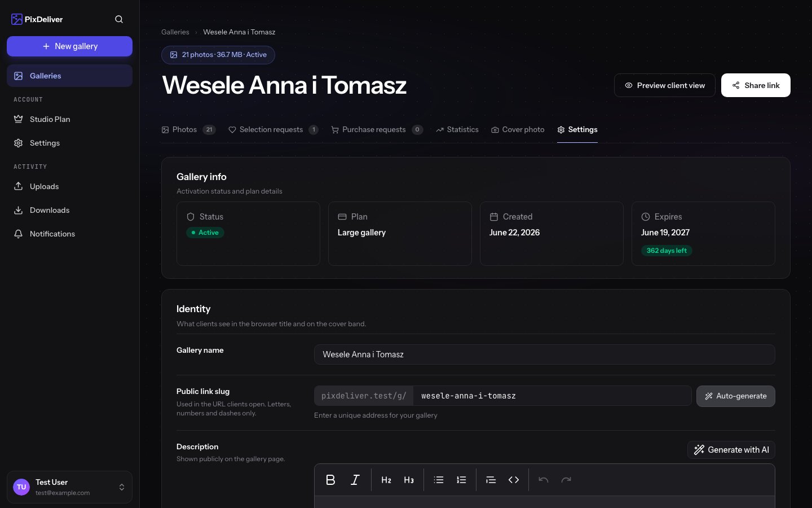Image resolution: width=812 pixels, height=508 pixels.
Task: Click the PixDeliver logo
Action: pyautogui.click(x=37, y=19)
